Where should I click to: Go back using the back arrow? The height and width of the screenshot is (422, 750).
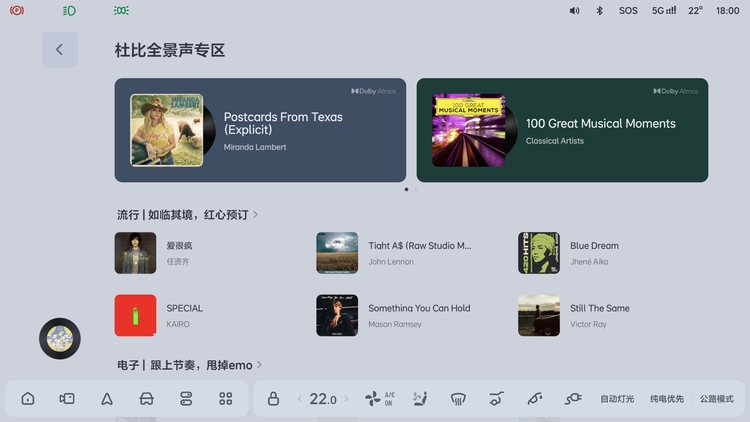(x=59, y=50)
